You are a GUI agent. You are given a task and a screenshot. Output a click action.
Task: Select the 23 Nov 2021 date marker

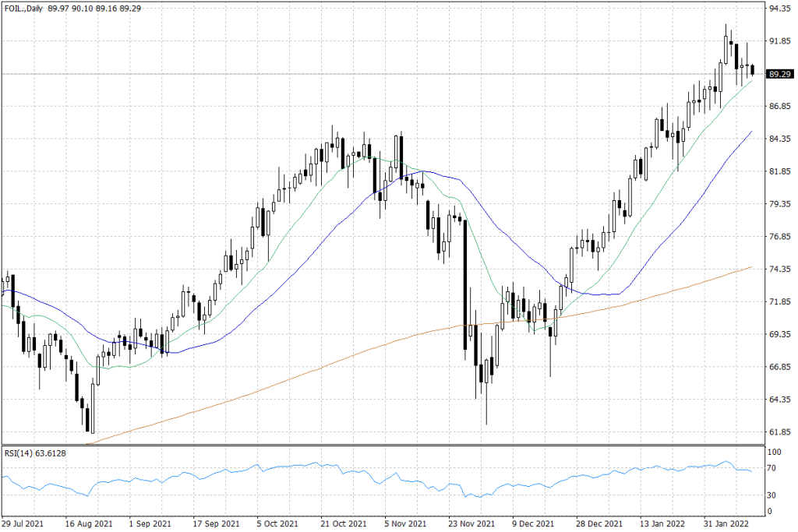click(470, 523)
